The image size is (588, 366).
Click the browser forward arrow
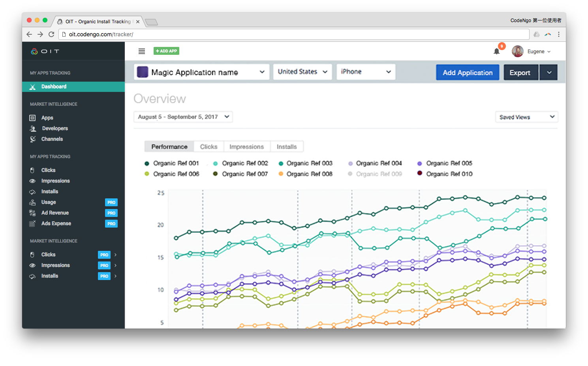(x=40, y=34)
